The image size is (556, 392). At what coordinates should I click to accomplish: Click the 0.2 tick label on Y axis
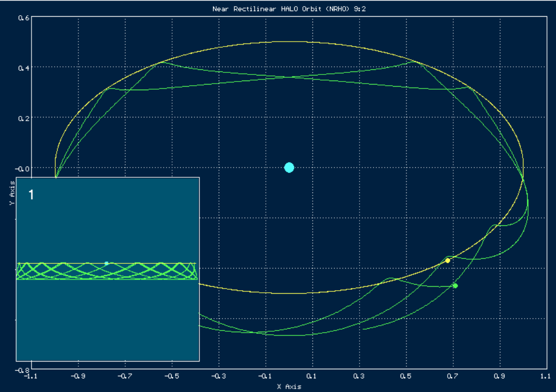23,117
